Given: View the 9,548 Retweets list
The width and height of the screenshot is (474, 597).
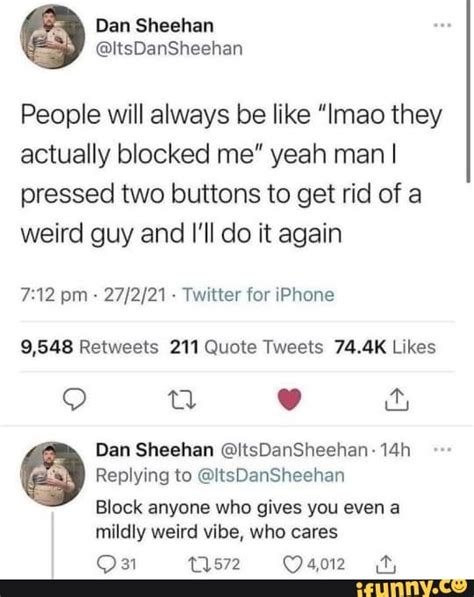Looking at the screenshot, I should 89,347.
